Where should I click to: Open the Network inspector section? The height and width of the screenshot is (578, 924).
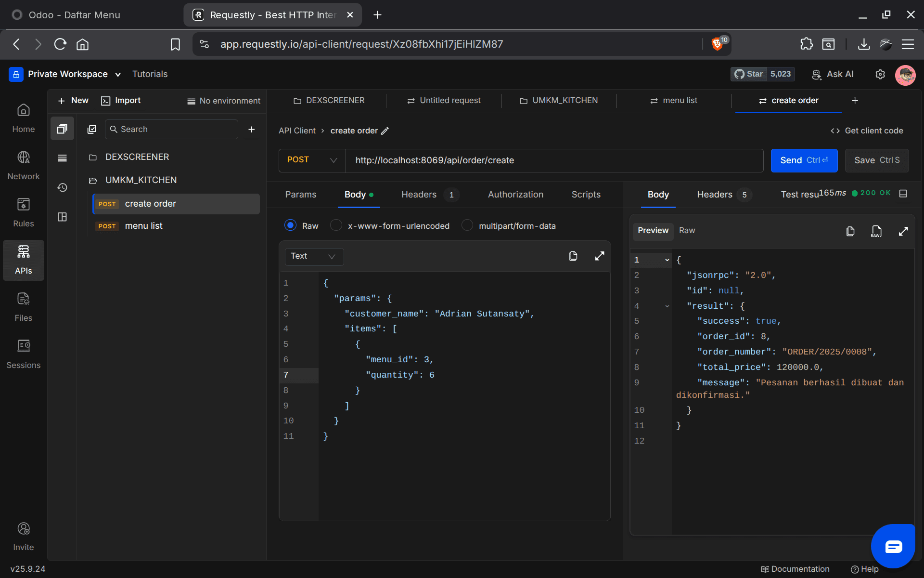[x=23, y=166]
